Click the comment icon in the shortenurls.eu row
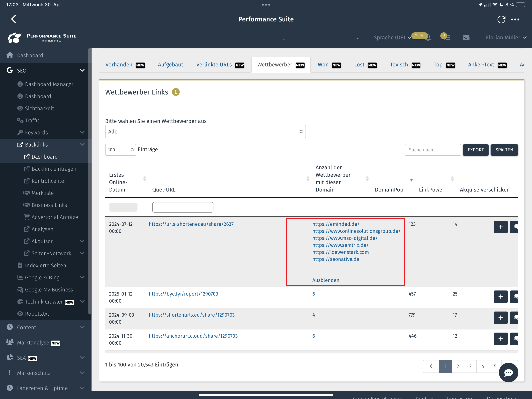This screenshot has height=399, width=532. pyautogui.click(x=514, y=318)
